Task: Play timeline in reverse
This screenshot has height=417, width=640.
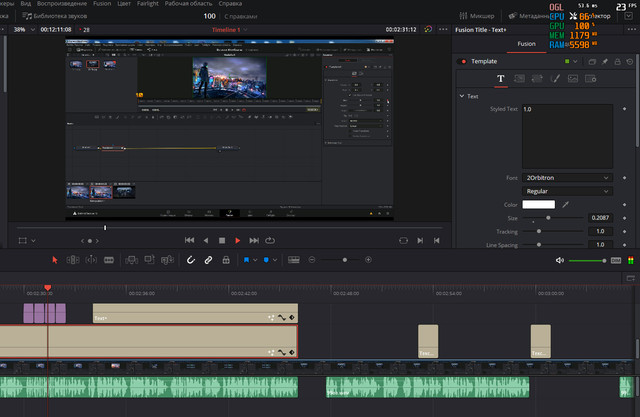Action: coord(206,240)
